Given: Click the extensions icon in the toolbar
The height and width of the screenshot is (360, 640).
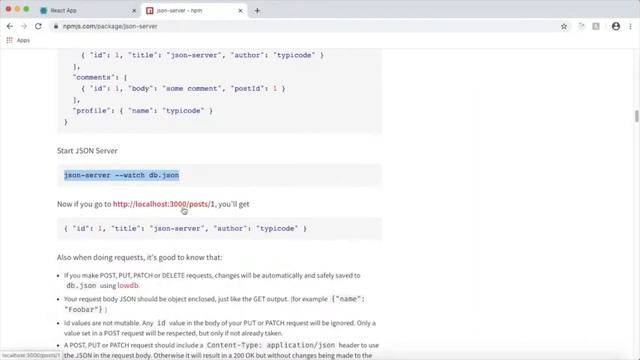Looking at the screenshot, I should (x=581, y=26).
